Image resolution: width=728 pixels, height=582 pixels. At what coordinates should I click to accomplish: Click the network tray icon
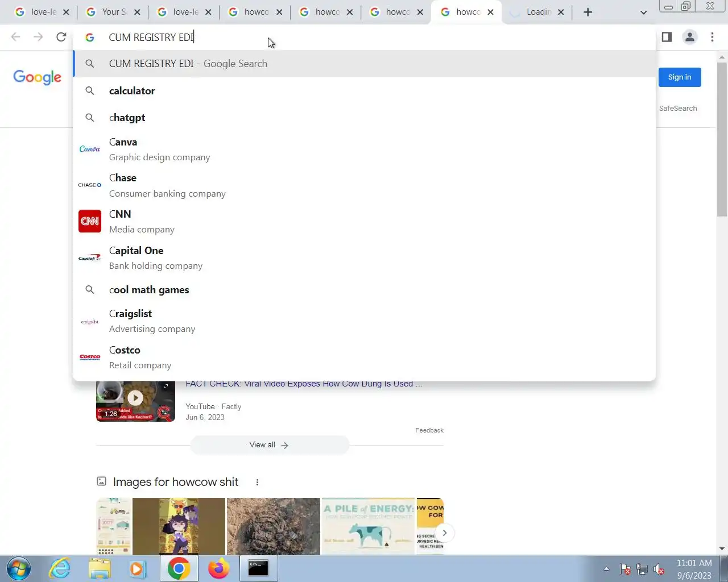(x=642, y=569)
